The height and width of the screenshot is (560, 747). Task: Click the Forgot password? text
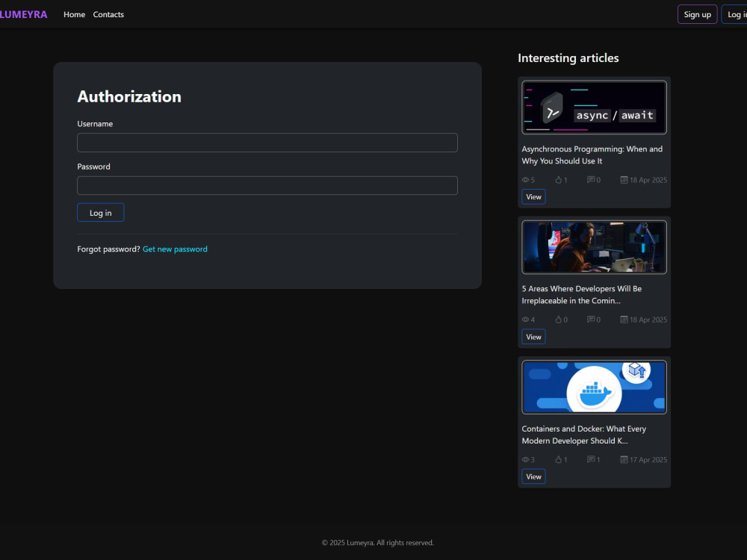coord(108,249)
